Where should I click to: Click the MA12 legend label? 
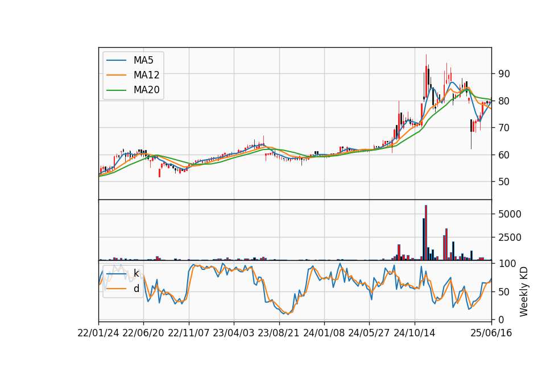pos(146,75)
